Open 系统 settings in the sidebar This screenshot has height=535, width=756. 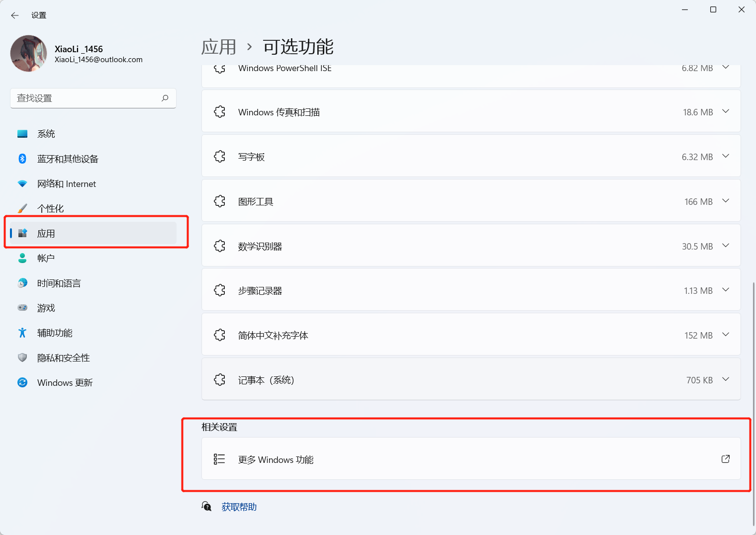[46, 134]
